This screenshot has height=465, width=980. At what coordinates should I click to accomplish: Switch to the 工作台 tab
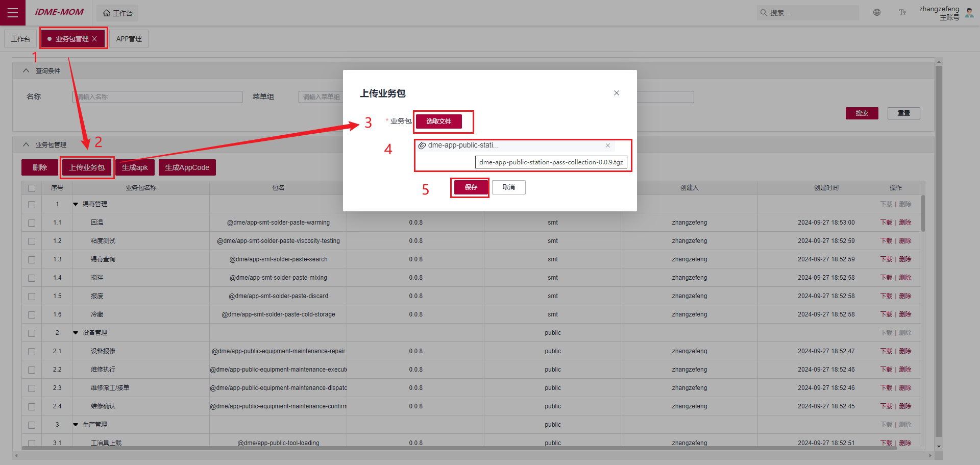20,39
